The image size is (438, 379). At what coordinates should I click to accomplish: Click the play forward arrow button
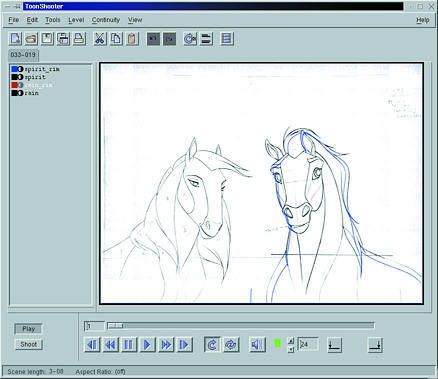coord(147,344)
